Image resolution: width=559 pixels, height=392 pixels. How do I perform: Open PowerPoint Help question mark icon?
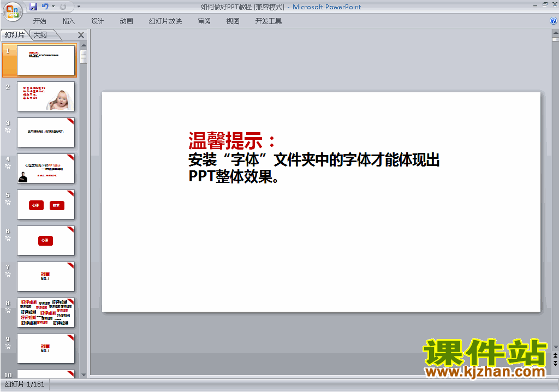pos(554,21)
